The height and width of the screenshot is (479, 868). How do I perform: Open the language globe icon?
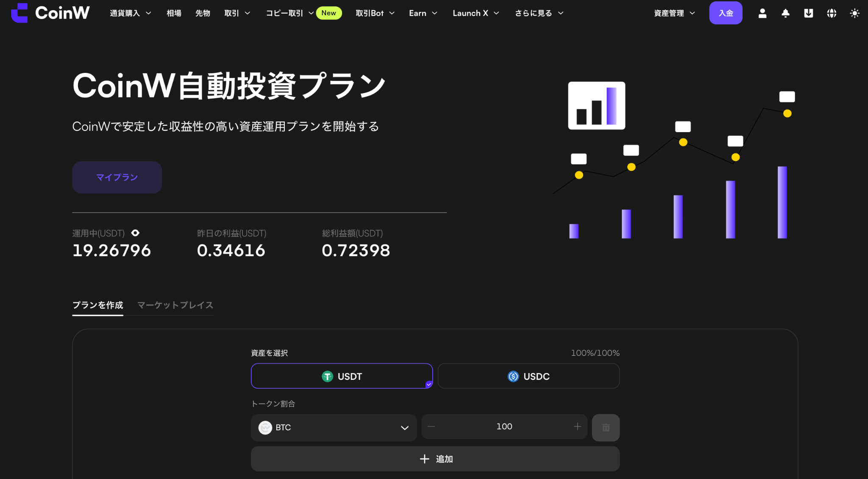[x=832, y=13]
